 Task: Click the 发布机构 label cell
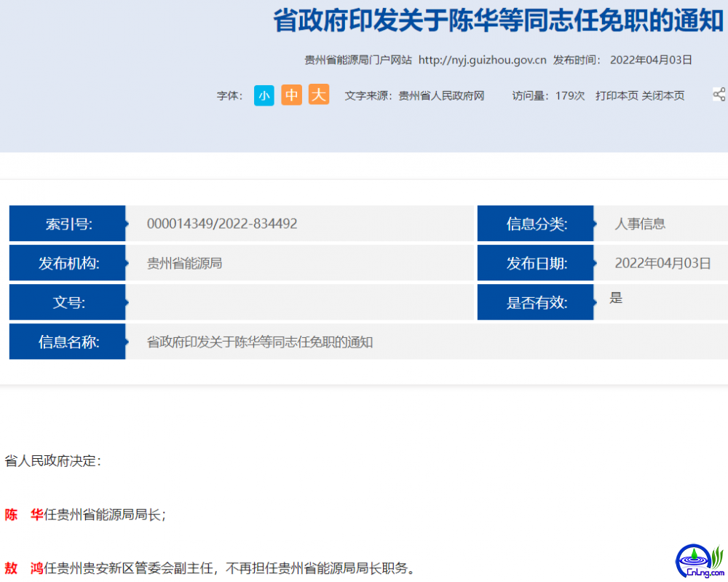(x=67, y=263)
